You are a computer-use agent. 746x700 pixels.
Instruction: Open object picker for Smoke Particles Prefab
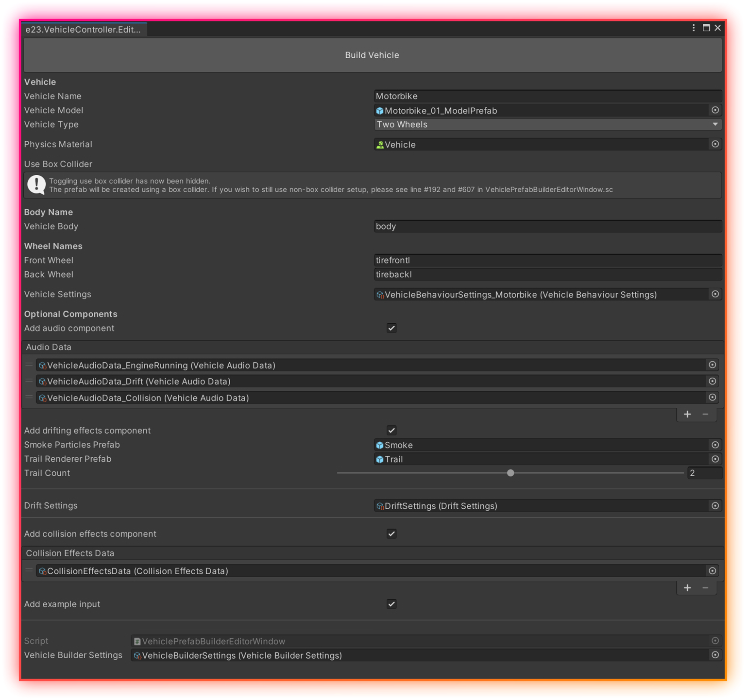[715, 445]
